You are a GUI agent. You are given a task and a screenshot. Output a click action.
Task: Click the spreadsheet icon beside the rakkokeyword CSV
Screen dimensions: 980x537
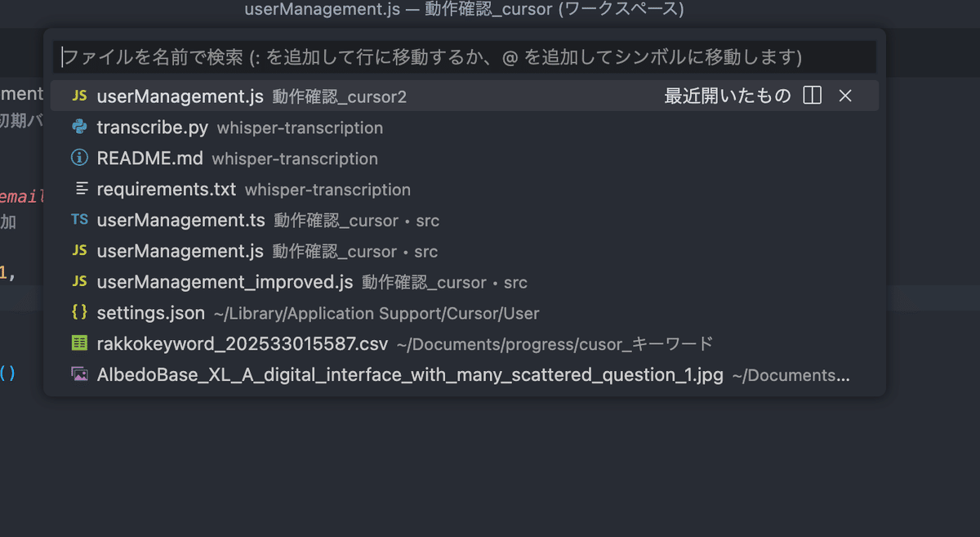[x=78, y=344]
